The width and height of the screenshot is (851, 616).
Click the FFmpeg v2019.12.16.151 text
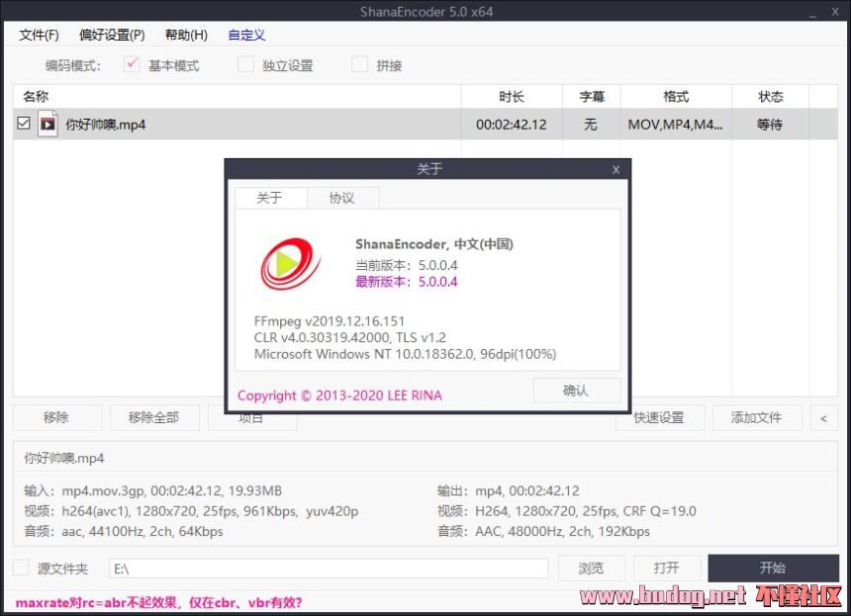coord(330,321)
